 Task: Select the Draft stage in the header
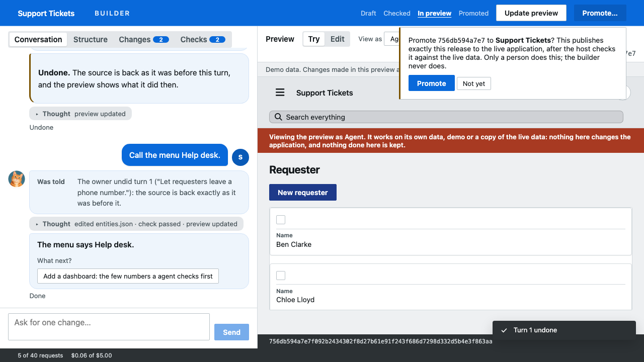368,14
